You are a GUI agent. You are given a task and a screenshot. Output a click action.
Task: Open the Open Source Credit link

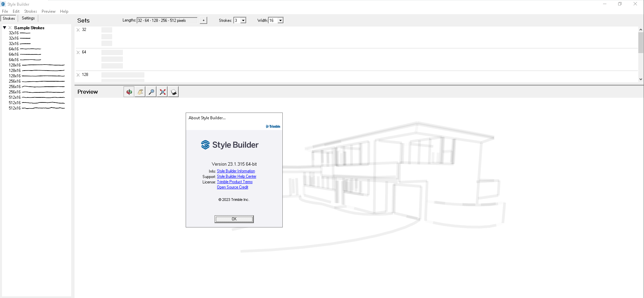[232, 187]
